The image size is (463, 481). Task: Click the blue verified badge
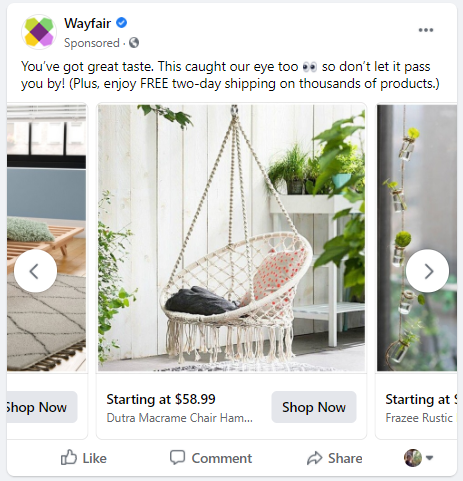tap(121, 23)
